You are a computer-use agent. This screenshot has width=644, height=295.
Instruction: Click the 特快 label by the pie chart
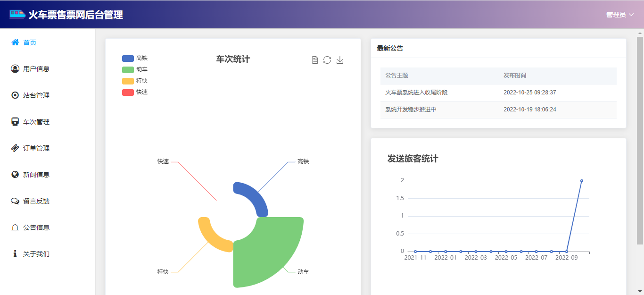(163, 272)
